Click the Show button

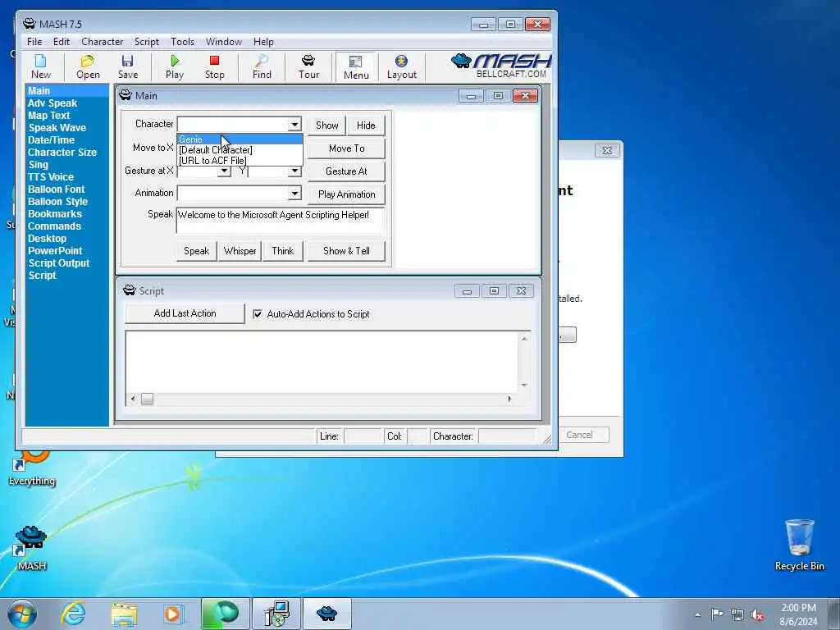tap(326, 126)
